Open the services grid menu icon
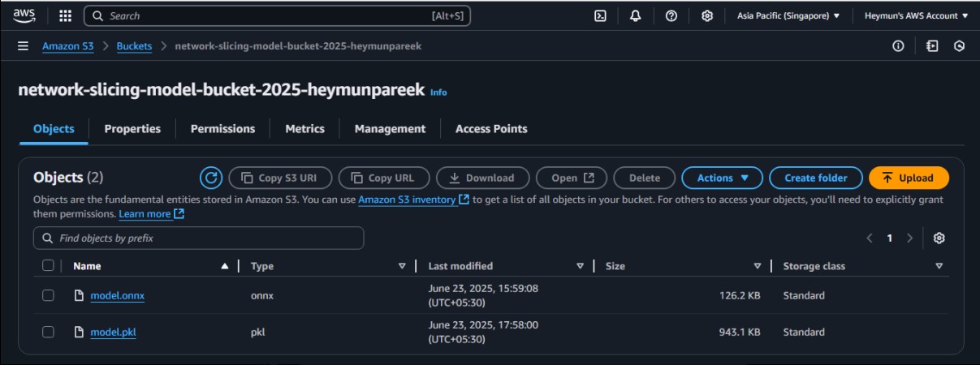Image resolution: width=980 pixels, height=365 pixels. tap(65, 15)
